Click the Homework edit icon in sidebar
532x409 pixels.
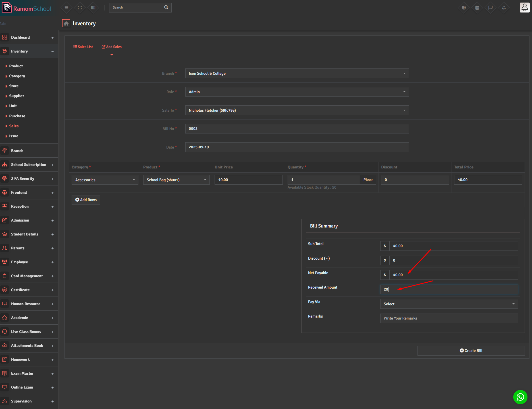coord(5,359)
